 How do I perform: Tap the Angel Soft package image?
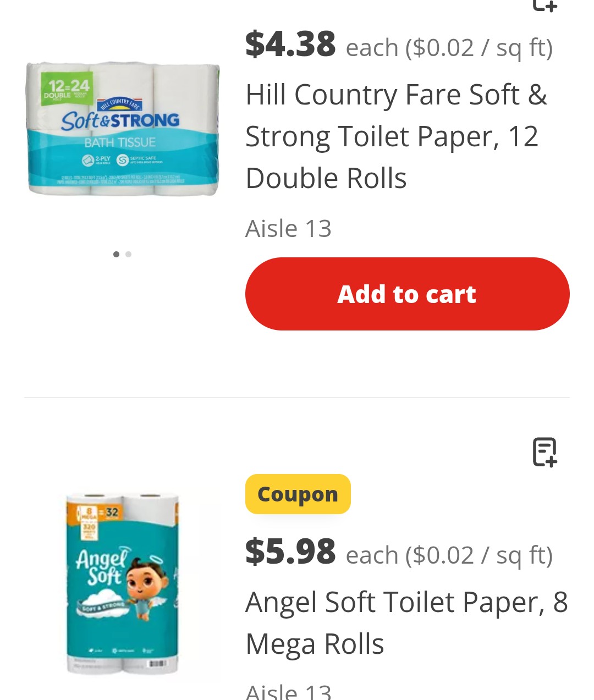pyautogui.click(x=123, y=583)
